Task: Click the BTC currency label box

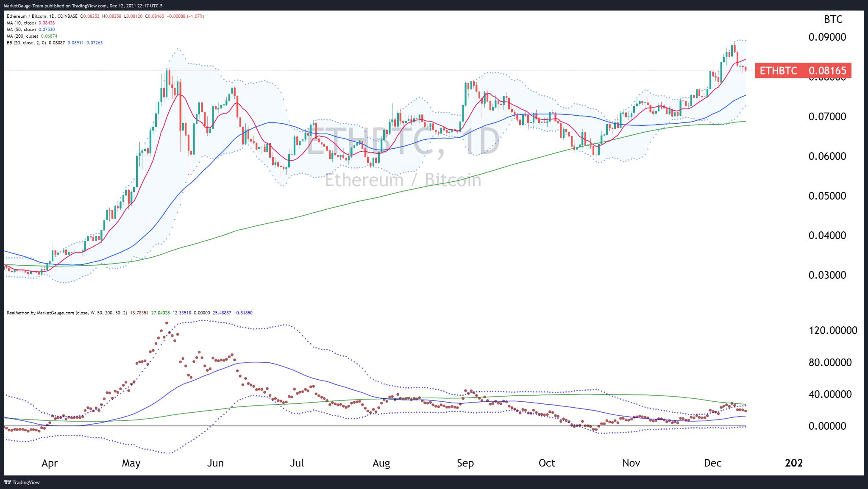Action: [833, 19]
